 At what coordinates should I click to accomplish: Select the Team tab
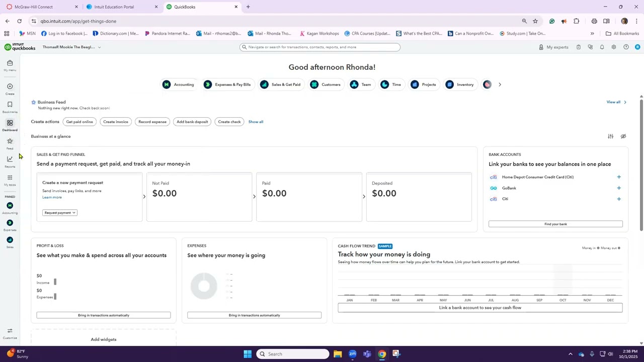[361, 84]
